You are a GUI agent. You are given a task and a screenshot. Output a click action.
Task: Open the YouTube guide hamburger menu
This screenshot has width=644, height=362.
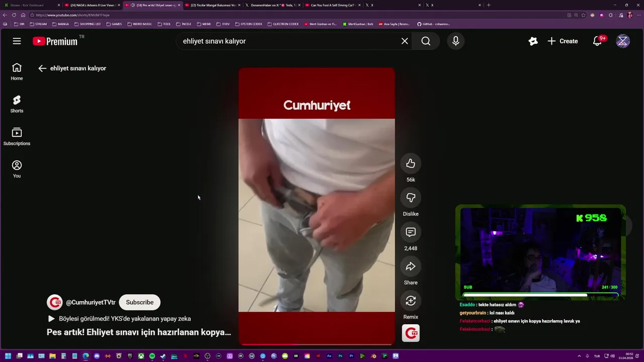tap(17, 41)
